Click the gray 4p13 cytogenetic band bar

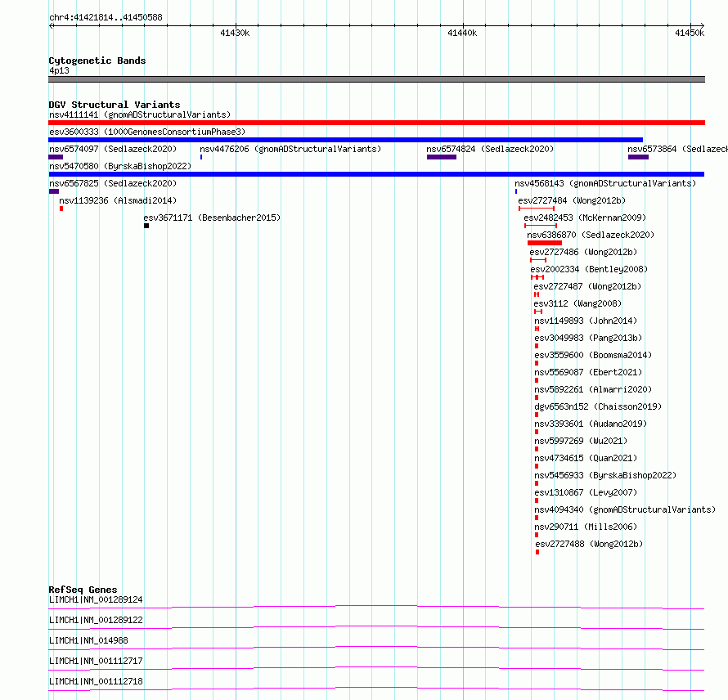point(376,79)
